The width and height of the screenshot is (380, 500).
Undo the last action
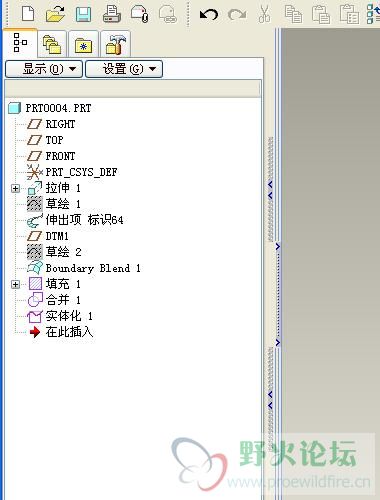(x=208, y=15)
